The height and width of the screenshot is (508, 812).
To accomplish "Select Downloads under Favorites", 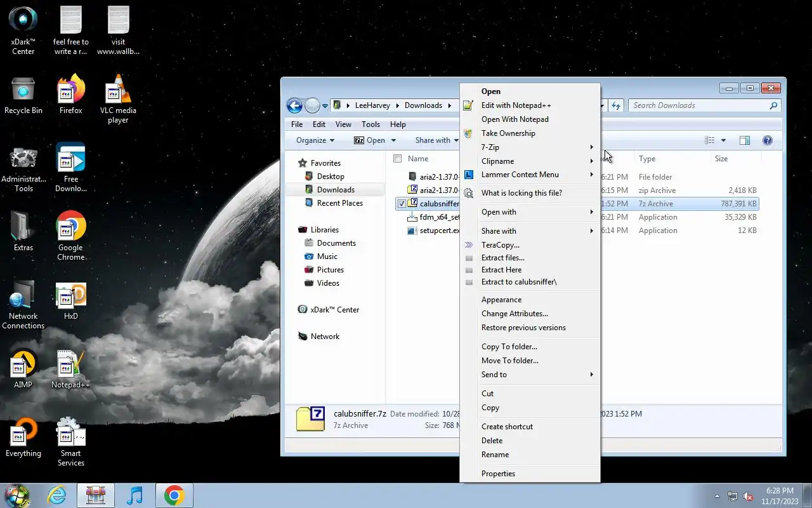I will 335,190.
